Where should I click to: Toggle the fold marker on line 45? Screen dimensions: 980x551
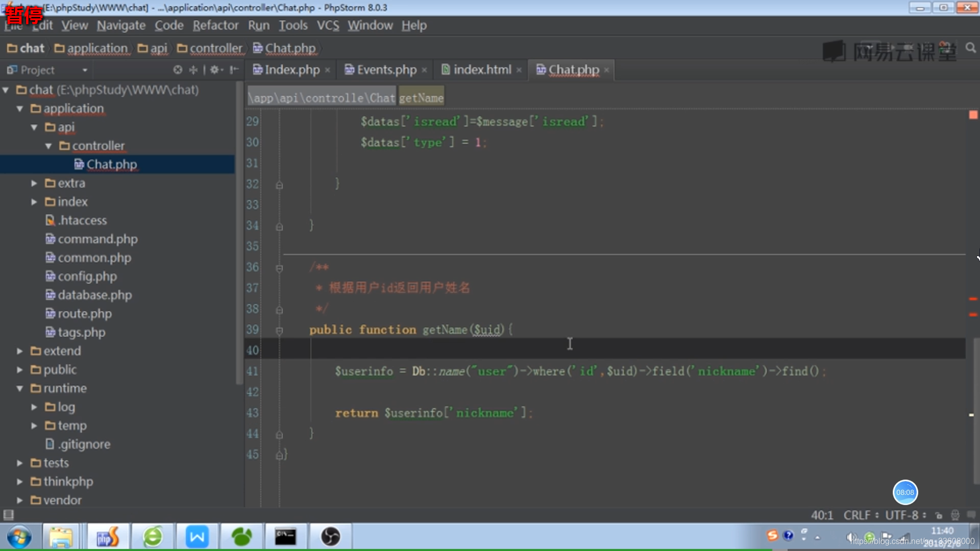[x=279, y=455]
